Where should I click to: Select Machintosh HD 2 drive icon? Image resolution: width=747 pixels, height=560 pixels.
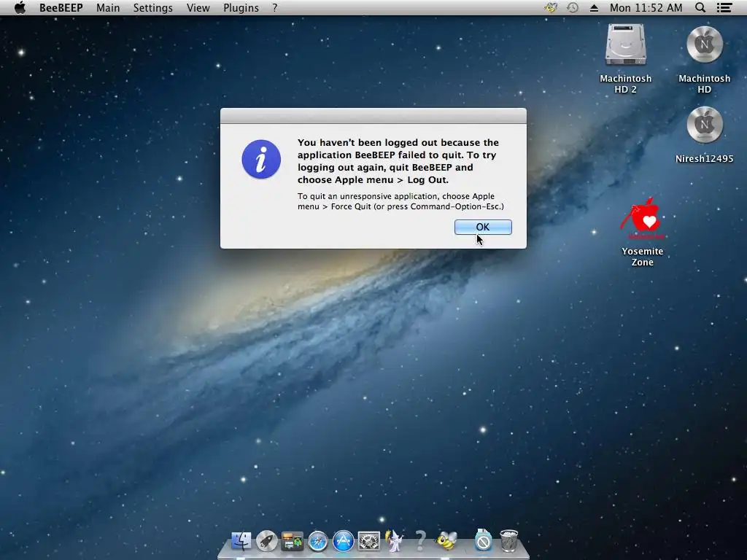pos(625,44)
